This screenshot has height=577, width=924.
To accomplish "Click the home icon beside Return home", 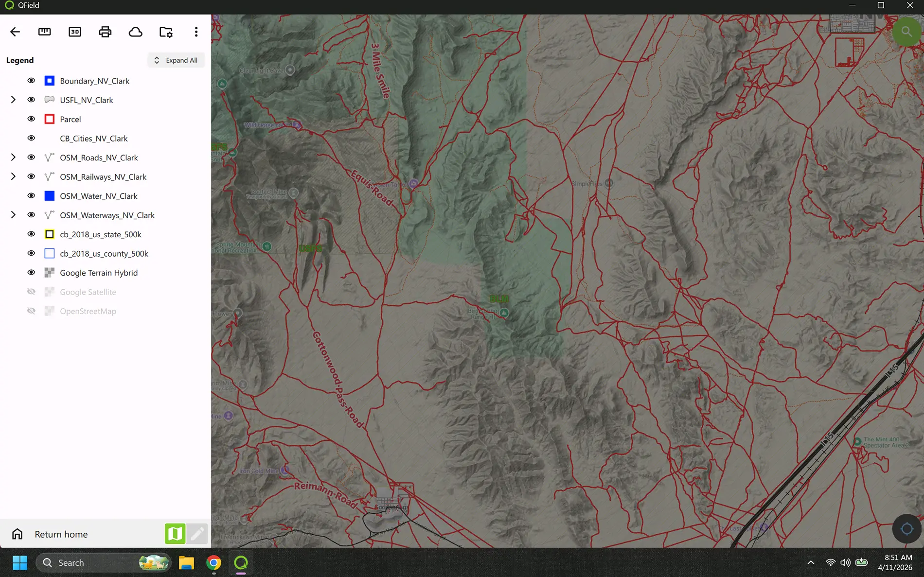I will pos(18,534).
